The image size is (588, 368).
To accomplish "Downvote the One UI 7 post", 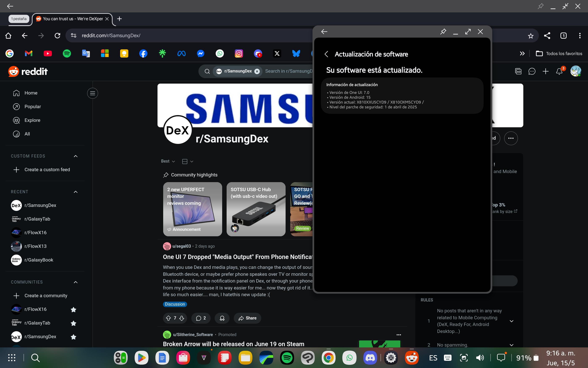I will [x=181, y=318].
